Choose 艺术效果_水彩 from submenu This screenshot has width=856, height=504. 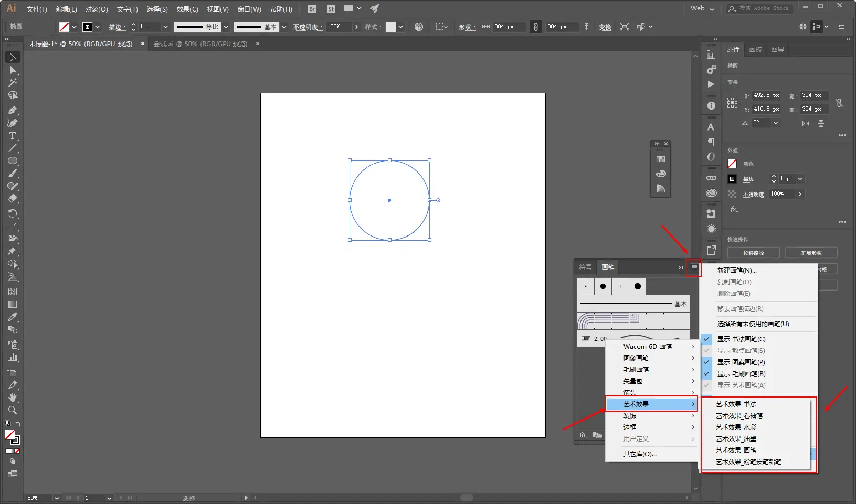736,427
